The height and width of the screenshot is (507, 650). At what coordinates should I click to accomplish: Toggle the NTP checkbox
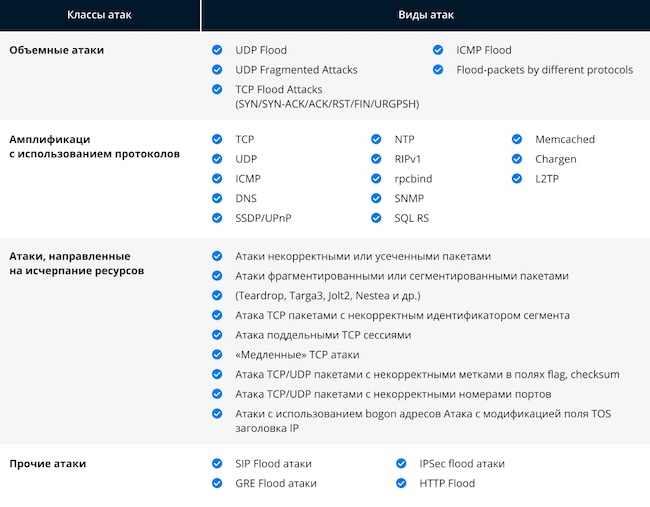click(x=377, y=140)
